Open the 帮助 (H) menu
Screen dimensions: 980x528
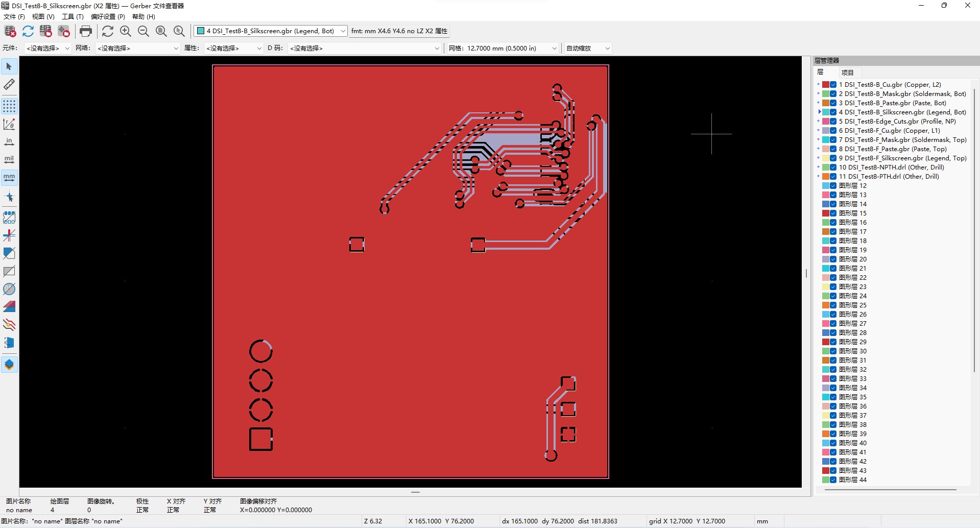pos(144,16)
